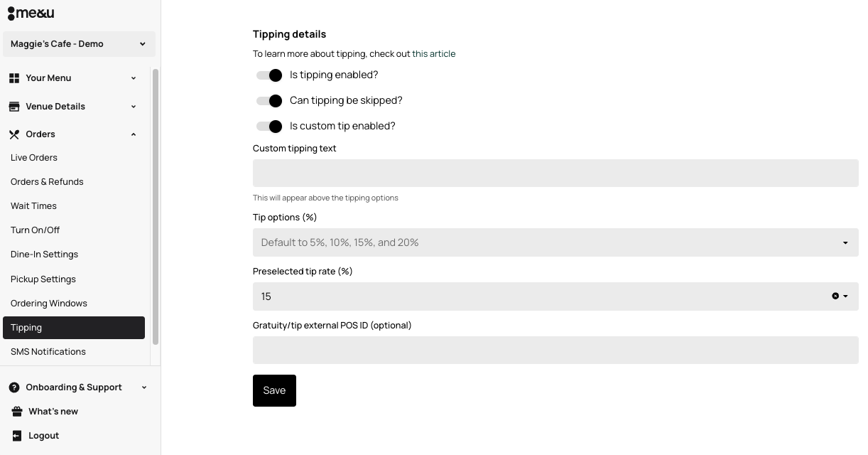Turn off 'Is custom tip enabled?' switch
Image resolution: width=868 pixels, height=455 pixels.
[x=270, y=127]
